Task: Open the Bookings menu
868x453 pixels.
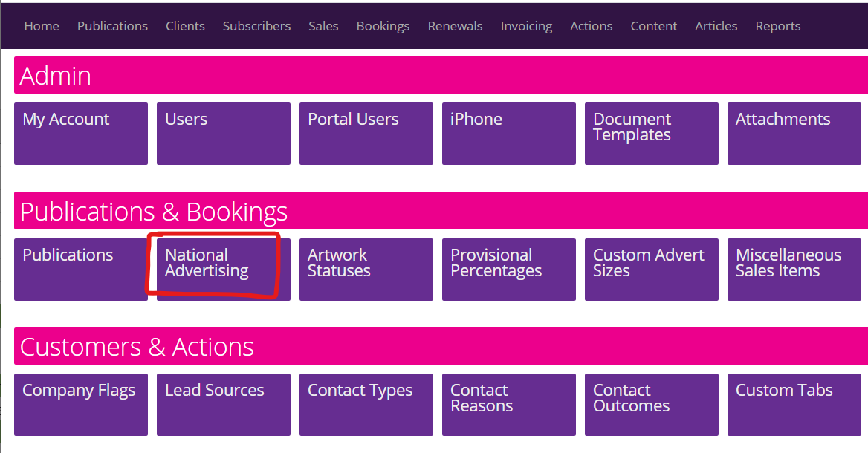Action: coord(383,26)
